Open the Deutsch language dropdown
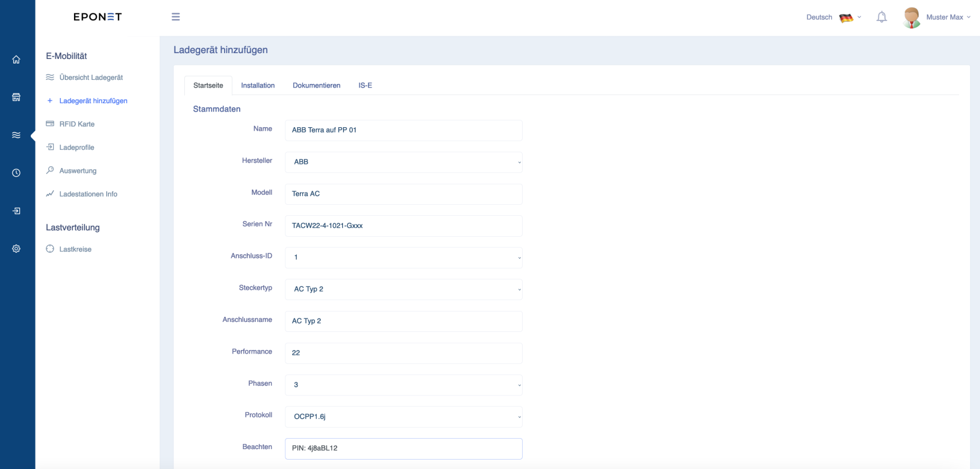The width and height of the screenshot is (980, 469). click(834, 17)
